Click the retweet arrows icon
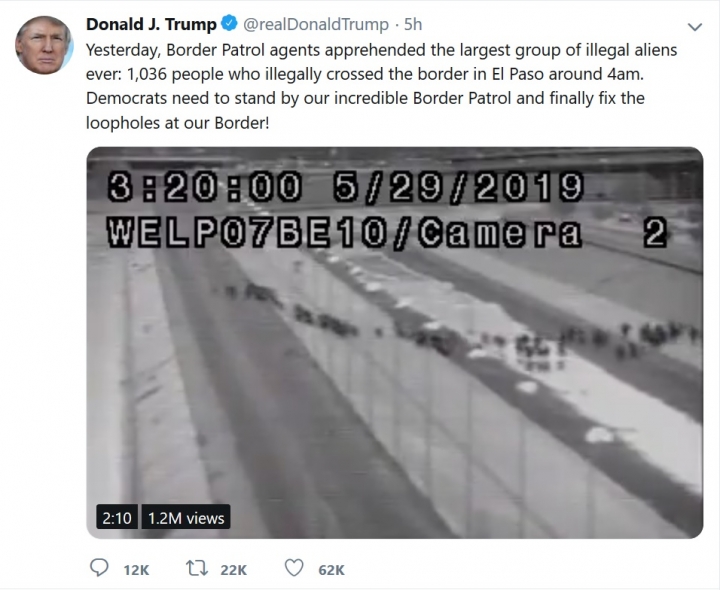720x590 pixels. point(197,568)
